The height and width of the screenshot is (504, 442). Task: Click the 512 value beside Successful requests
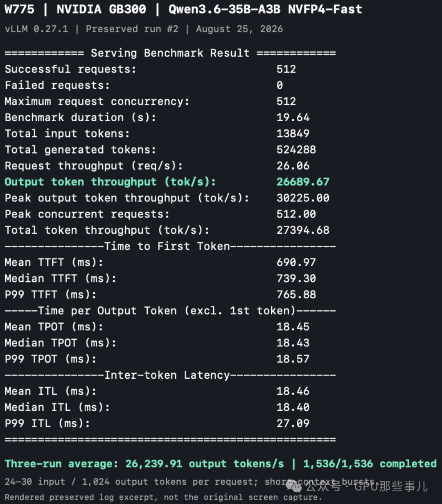(286, 69)
